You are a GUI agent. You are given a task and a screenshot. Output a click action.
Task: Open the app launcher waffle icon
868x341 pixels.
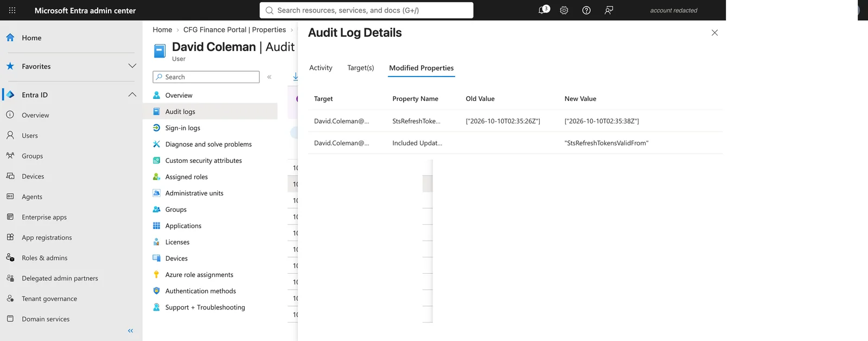(12, 10)
